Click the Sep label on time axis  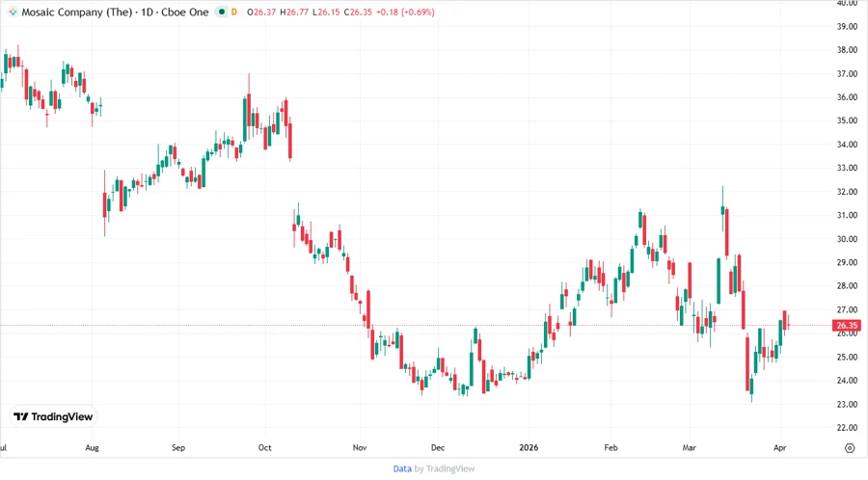(178, 447)
